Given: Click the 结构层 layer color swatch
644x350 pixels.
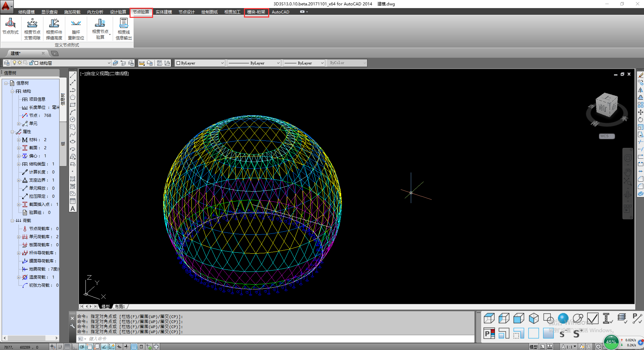Looking at the screenshot, I should (x=36, y=63).
